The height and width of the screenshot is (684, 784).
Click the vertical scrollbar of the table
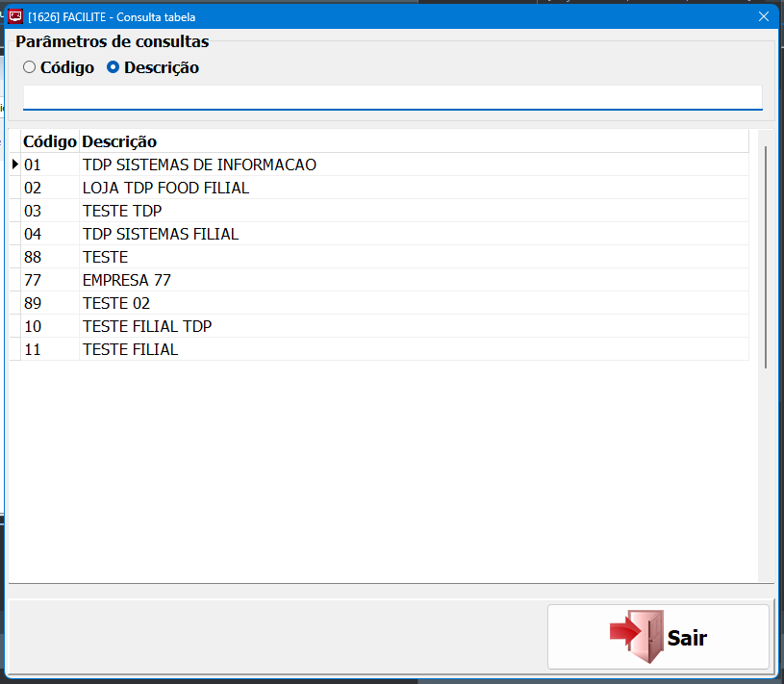coord(766,257)
